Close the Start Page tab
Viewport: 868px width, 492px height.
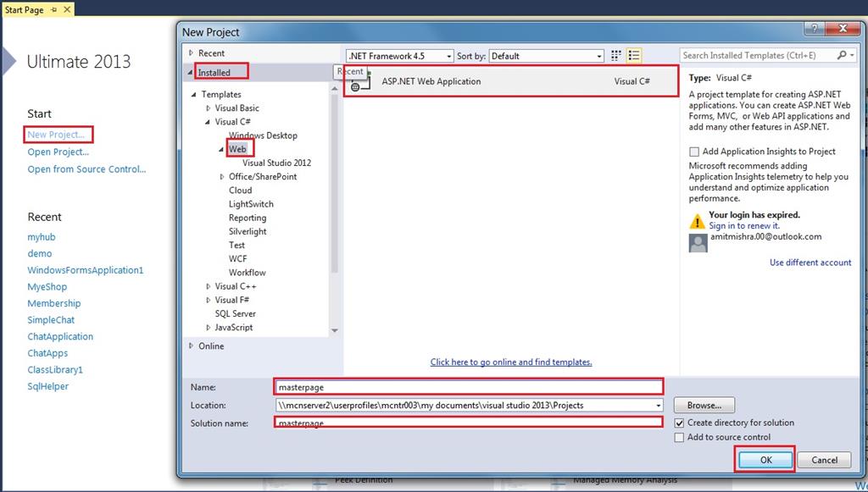pyautogui.click(x=67, y=9)
